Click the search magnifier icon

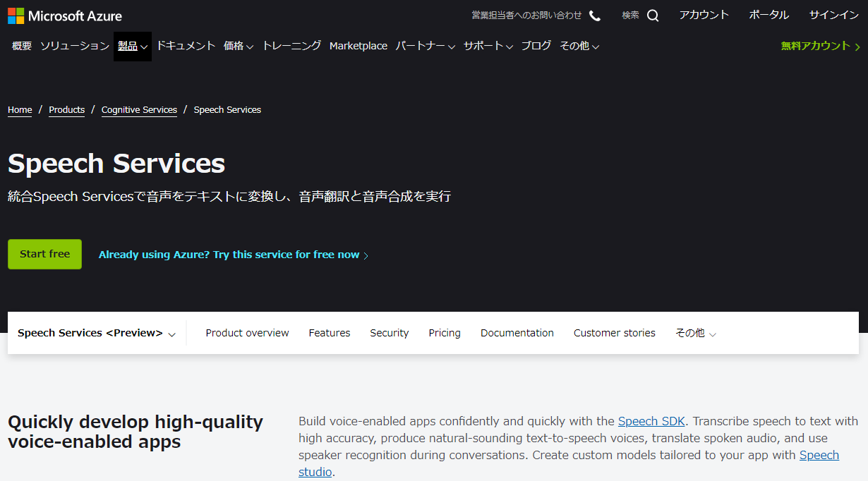[653, 16]
